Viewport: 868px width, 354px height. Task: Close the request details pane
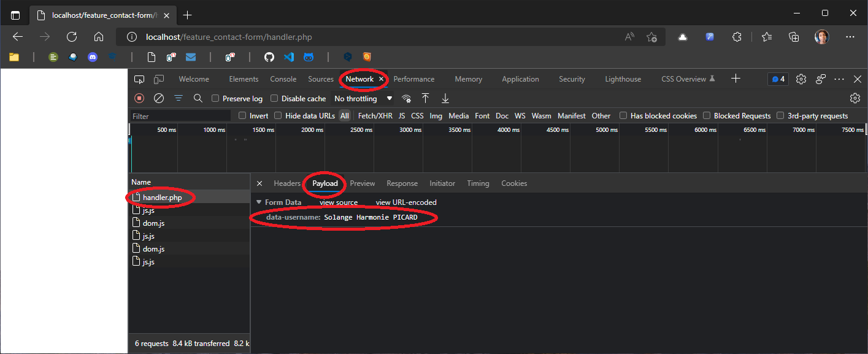tap(259, 183)
